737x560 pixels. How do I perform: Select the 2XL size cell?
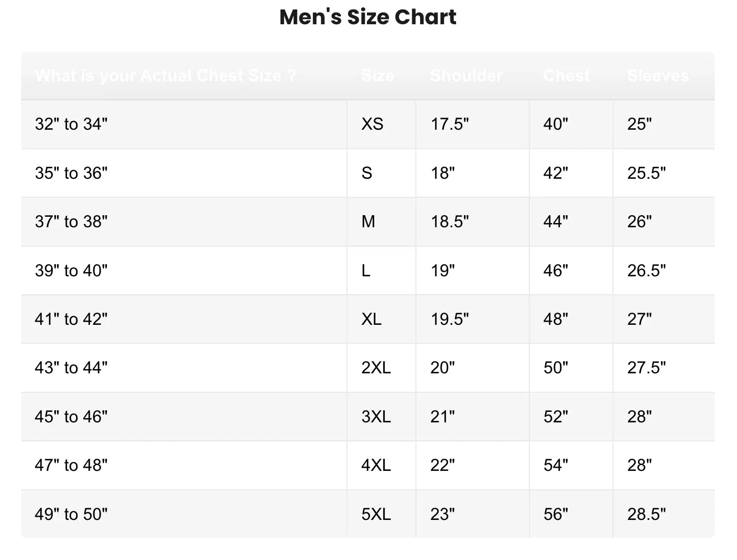[x=376, y=368]
